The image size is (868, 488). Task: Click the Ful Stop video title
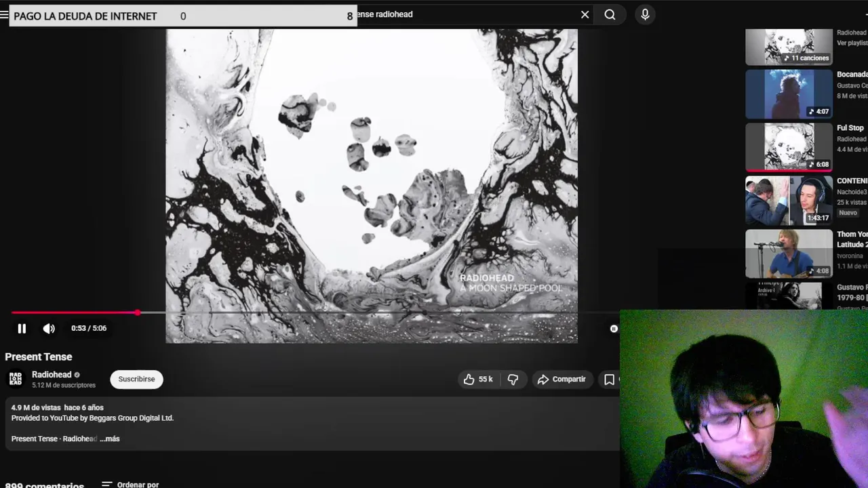point(850,128)
